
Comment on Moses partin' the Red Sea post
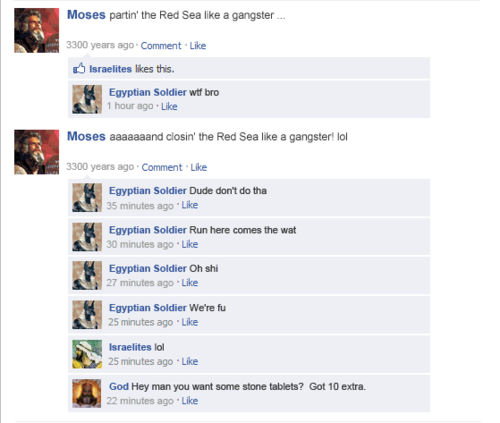click(161, 46)
